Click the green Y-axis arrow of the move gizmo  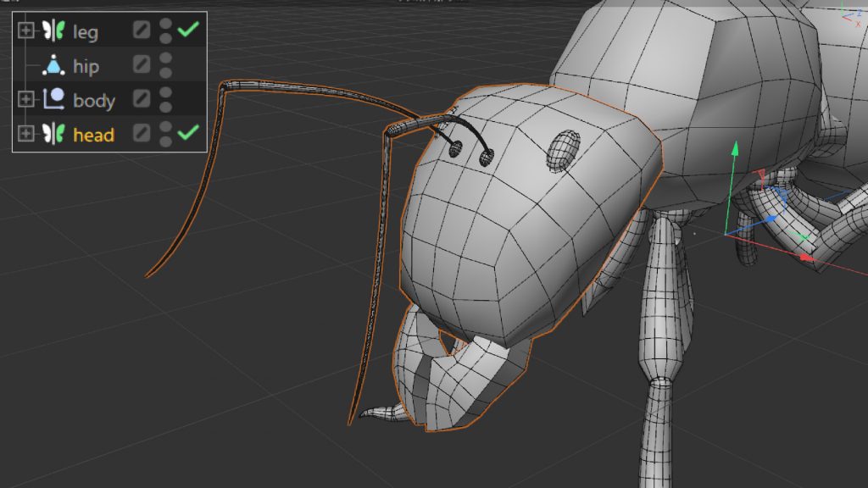[x=735, y=149]
